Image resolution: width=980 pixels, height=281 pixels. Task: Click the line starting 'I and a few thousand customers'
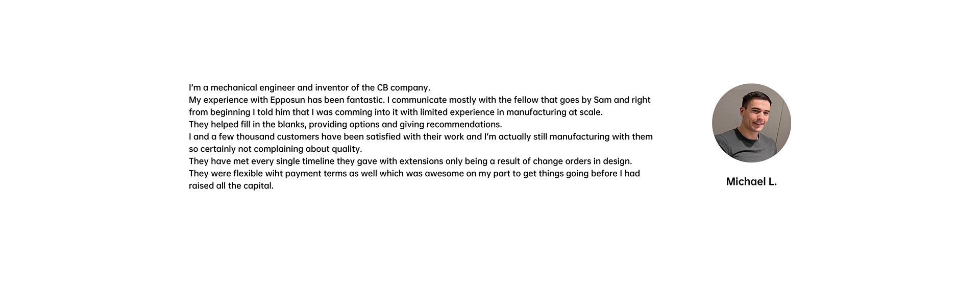[x=421, y=137]
